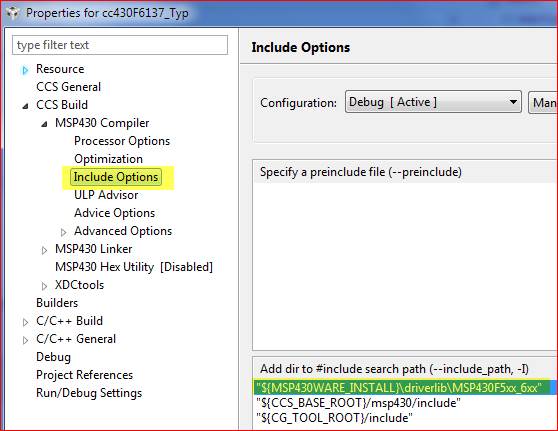Expand the Advanced Options node arrow
The image size is (558, 431).
coord(63,232)
